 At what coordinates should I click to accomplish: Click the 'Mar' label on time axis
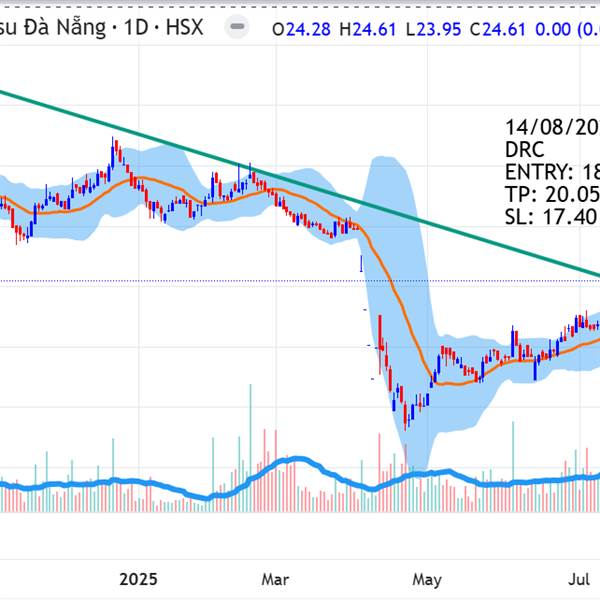point(275,579)
